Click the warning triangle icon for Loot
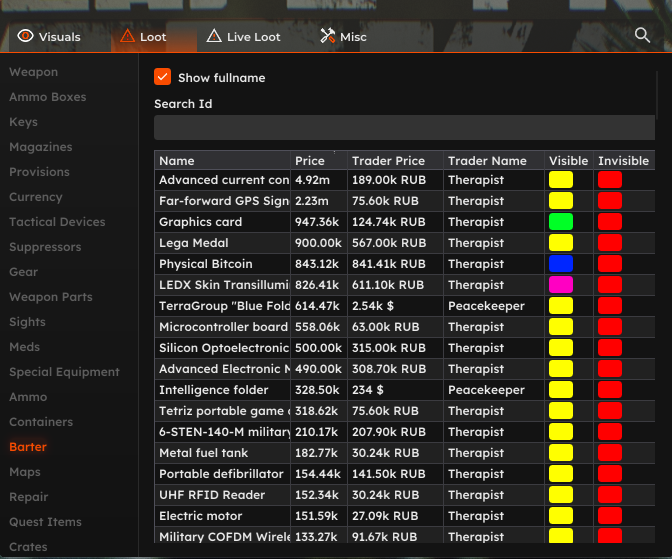The image size is (672, 559). 127,36
